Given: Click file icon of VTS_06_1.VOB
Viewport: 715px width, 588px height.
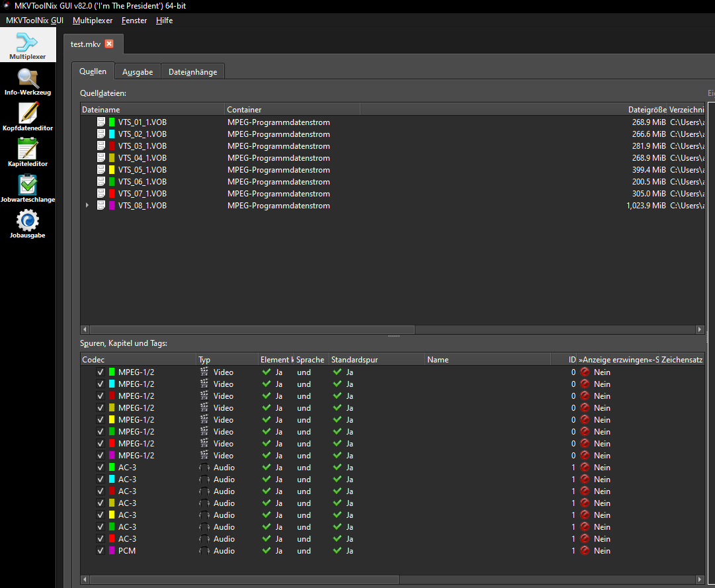Looking at the screenshot, I should click(x=101, y=181).
